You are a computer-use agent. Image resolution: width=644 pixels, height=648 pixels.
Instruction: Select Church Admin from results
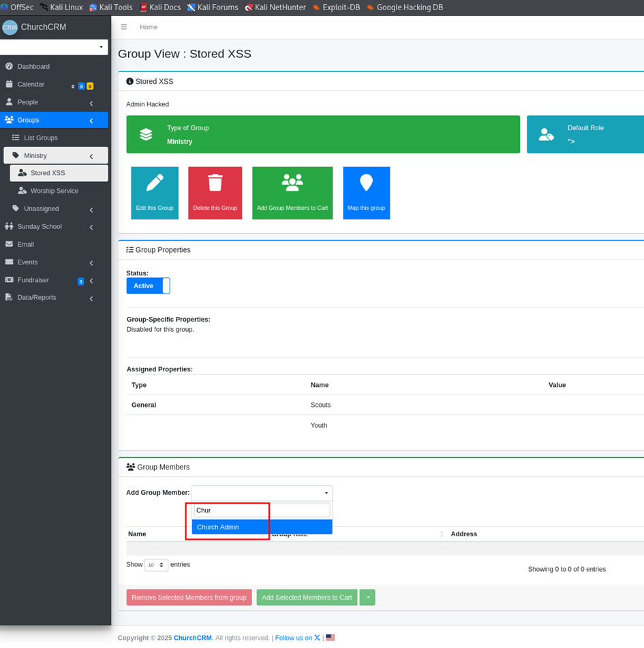click(262, 527)
